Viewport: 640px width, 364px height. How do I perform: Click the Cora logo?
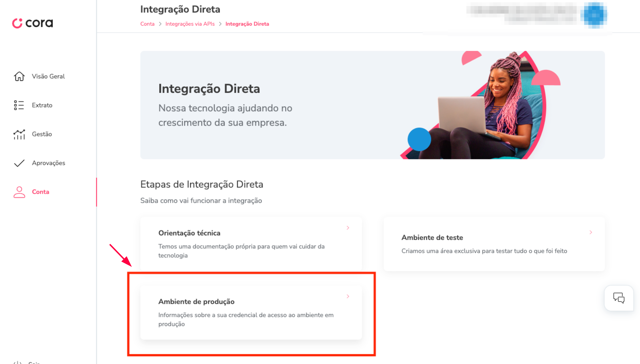[33, 23]
